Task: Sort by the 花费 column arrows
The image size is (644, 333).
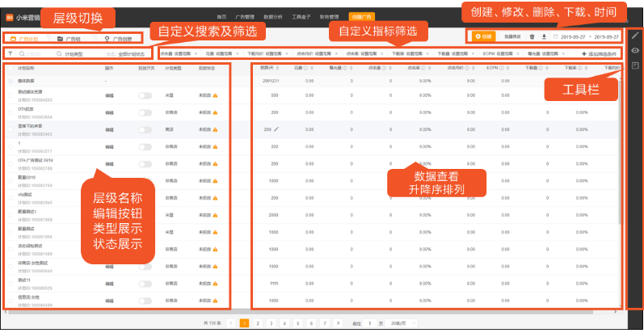Action: point(313,69)
